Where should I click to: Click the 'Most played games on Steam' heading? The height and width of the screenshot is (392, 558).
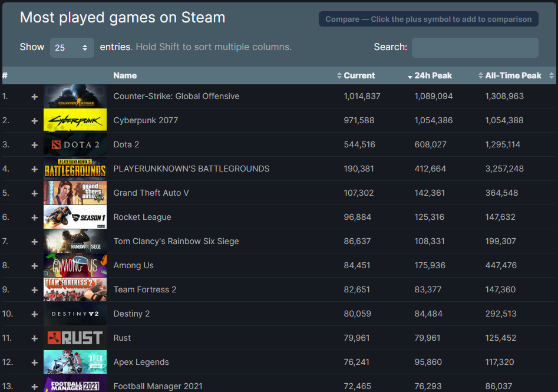123,18
